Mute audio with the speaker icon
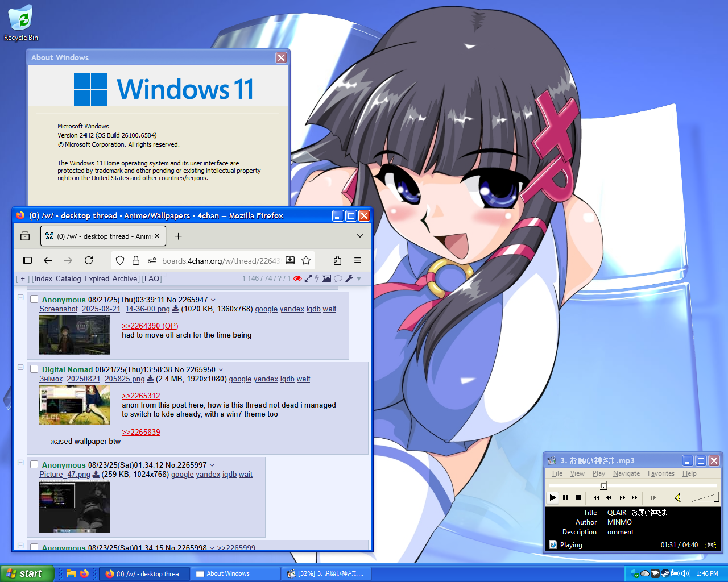728x582 pixels. (x=678, y=498)
